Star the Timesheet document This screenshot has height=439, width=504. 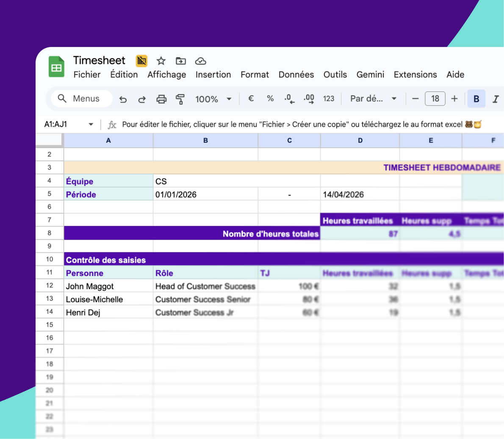point(161,61)
